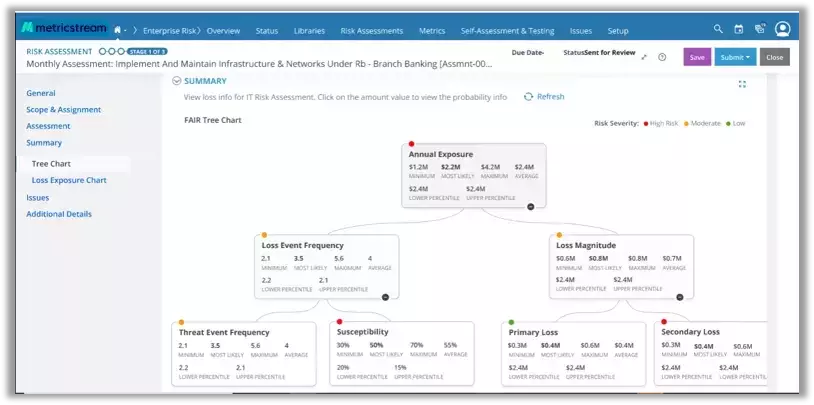Screen dimensions: 814x405
Task: Click the High Risk red legend dot
Action: pyautogui.click(x=646, y=124)
